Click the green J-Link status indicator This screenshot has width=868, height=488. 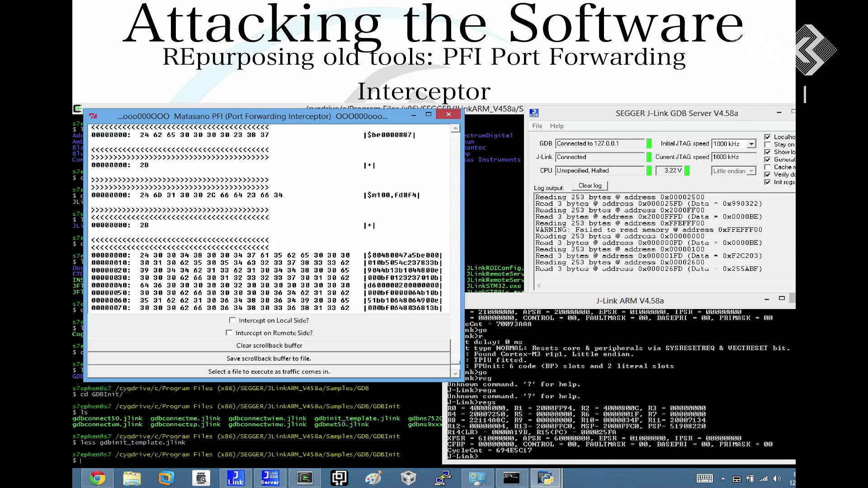coord(649,157)
